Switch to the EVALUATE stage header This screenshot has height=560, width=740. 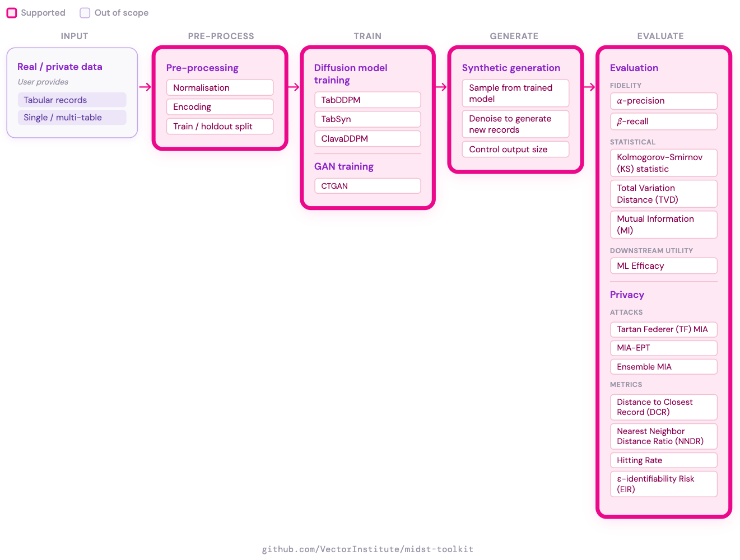point(660,36)
